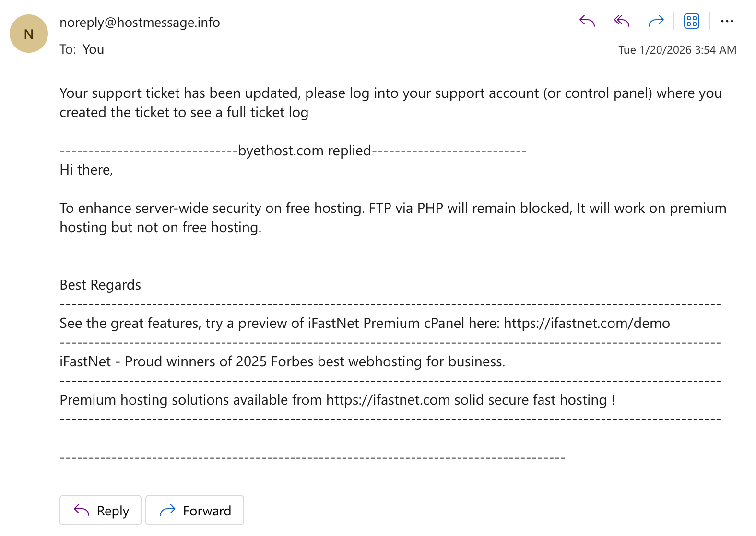Viewport: 756px width, 536px height.
Task: Open the Apps grid icon
Action: [x=691, y=21]
